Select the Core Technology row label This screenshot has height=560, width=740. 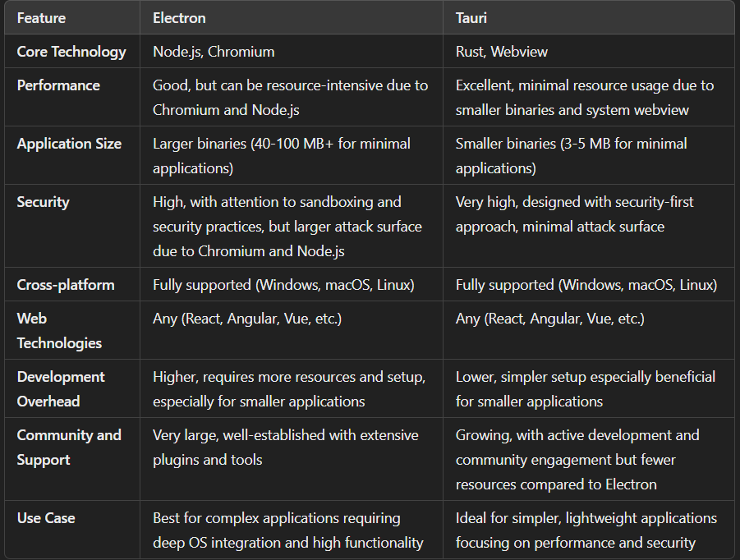(71, 51)
